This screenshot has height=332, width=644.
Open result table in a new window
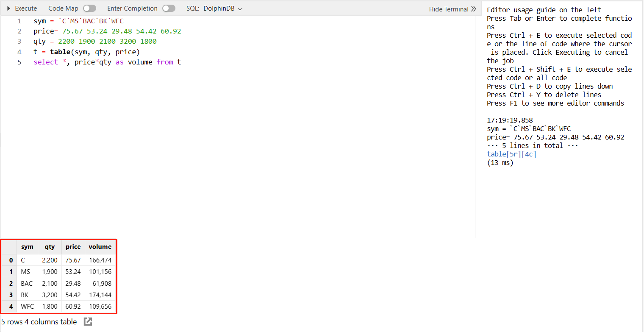(x=88, y=322)
